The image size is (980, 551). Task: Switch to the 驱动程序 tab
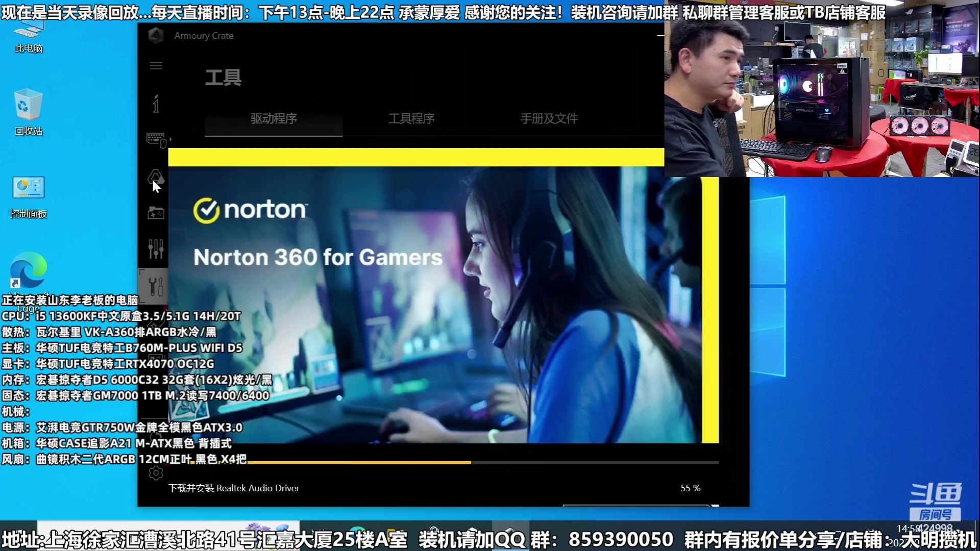[274, 119]
